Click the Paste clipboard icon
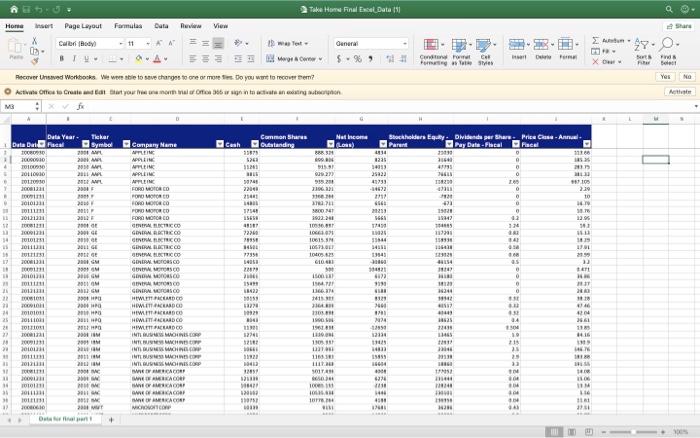 [x=16, y=48]
